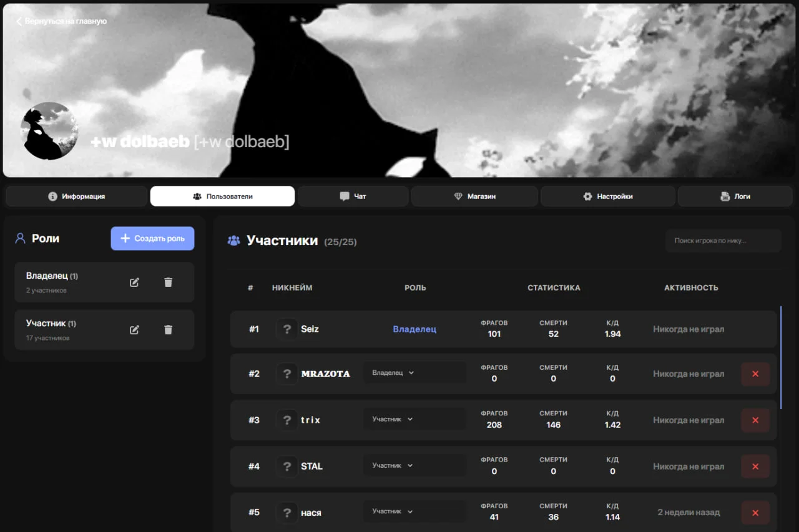Click the АКТИВНОСТЬ column header
The image size is (799, 532).
[691, 288]
